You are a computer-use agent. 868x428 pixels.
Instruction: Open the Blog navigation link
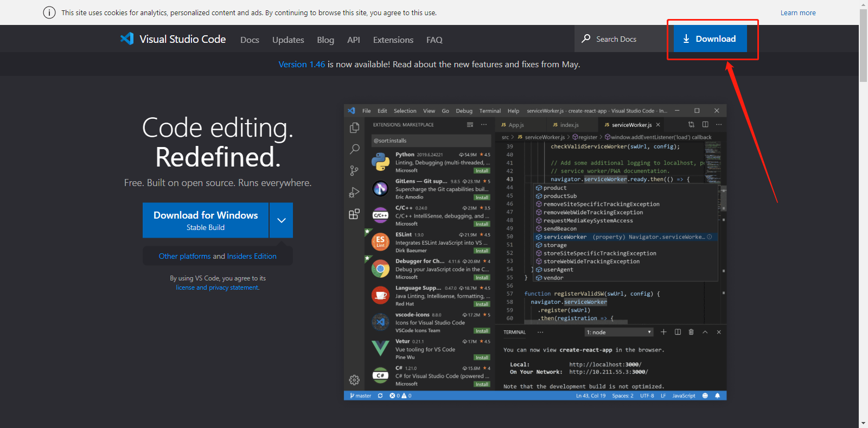click(325, 40)
